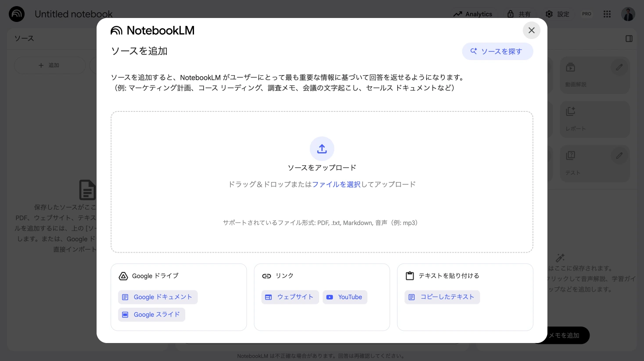Click the Google ドライブ label
The height and width of the screenshot is (361, 644).
155,276
